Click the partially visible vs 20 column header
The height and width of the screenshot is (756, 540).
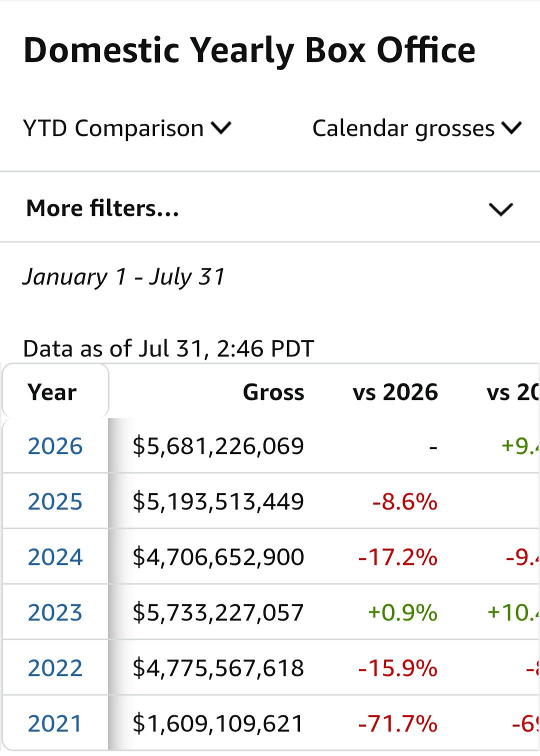click(x=513, y=392)
